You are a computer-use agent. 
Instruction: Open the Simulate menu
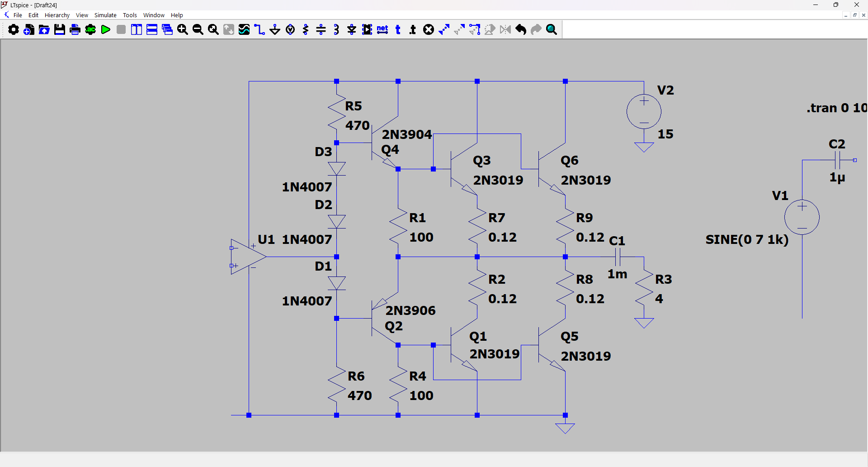105,15
